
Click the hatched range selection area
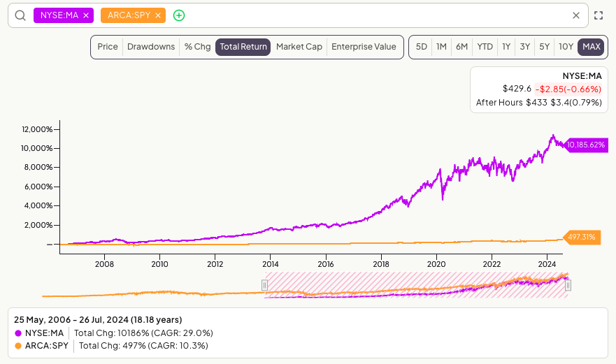point(417,285)
